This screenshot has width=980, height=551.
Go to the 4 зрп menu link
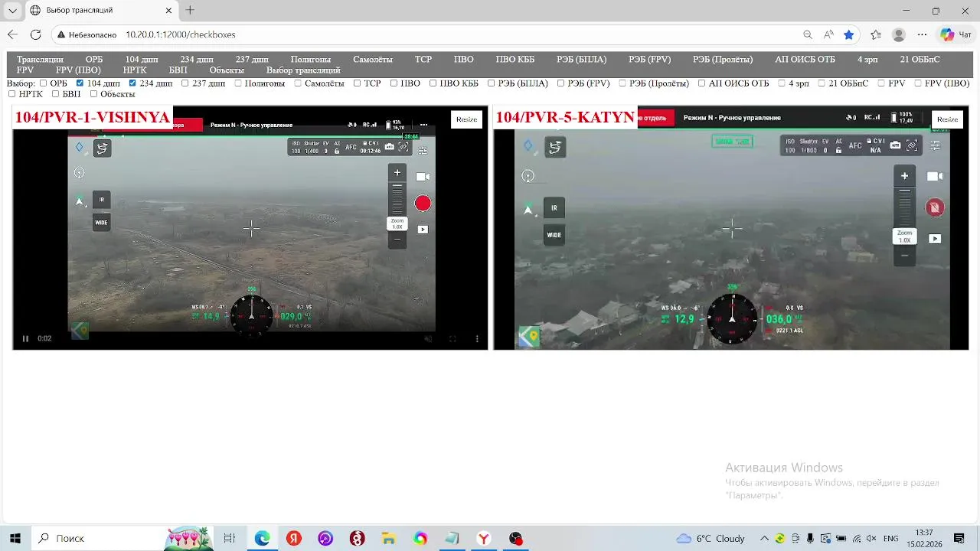click(867, 59)
